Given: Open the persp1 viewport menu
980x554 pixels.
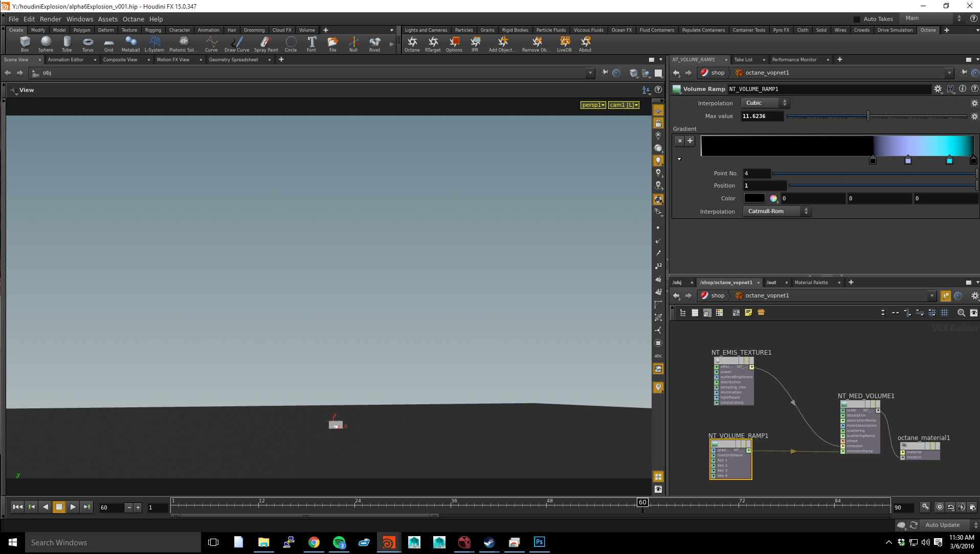Looking at the screenshot, I should point(593,105).
